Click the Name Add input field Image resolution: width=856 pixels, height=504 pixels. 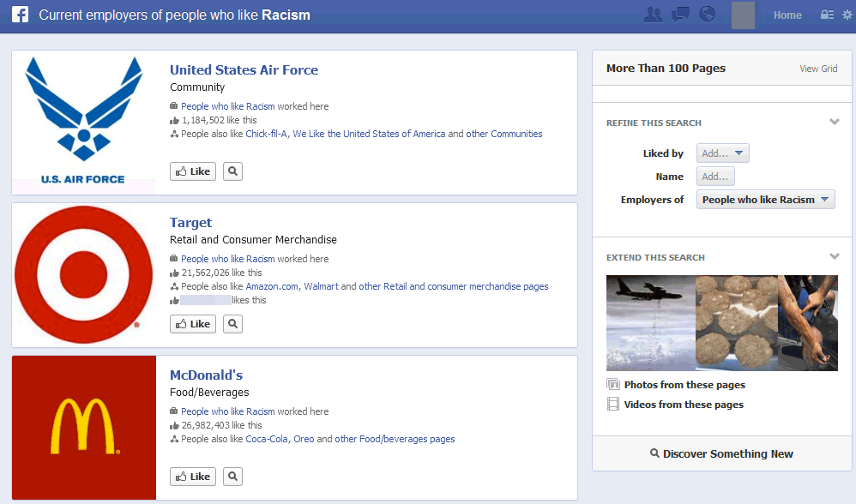point(715,177)
